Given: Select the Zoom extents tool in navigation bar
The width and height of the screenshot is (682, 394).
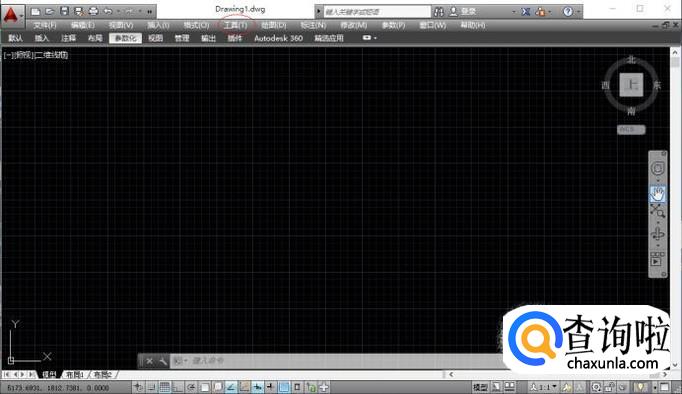Looking at the screenshot, I should tap(657, 212).
